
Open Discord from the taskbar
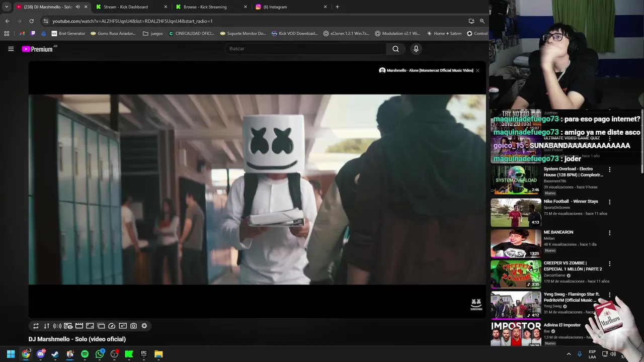pyautogui.click(x=41, y=354)
